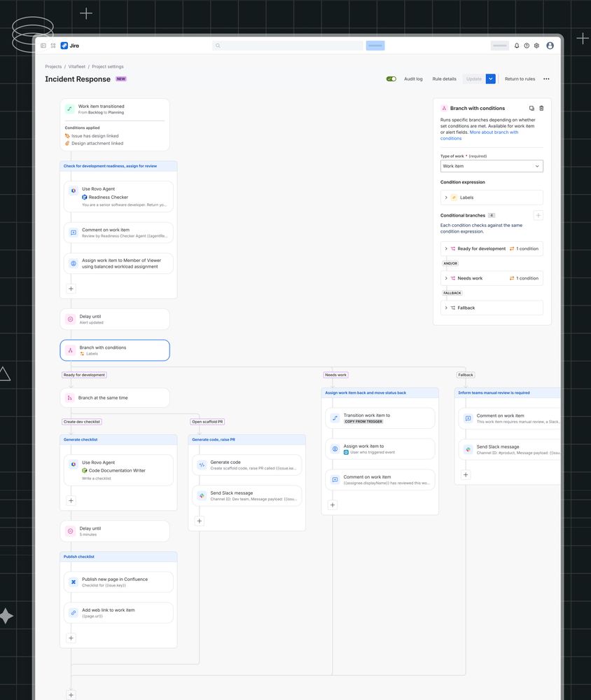This screenshot has height=700, width=591.
Task: Open notifications bell
Action: coord(517,46)
